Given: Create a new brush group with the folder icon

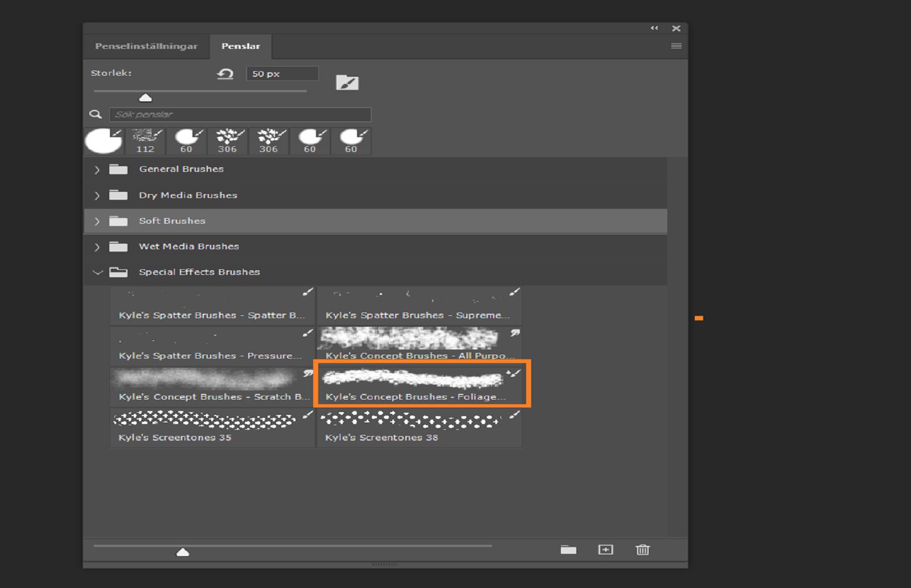Looking at the screenshot, I should click(568, 550).
